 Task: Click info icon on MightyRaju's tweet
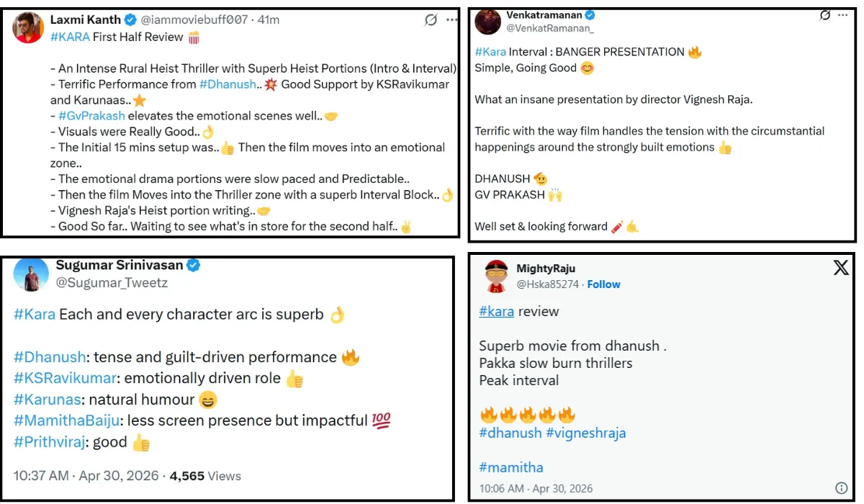point(840,487)
